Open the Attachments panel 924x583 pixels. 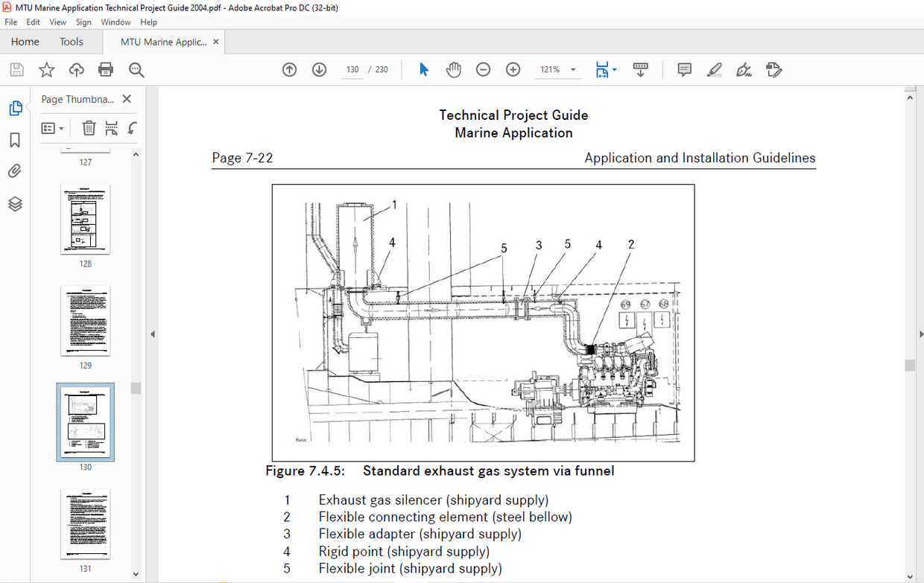point(15,171)
